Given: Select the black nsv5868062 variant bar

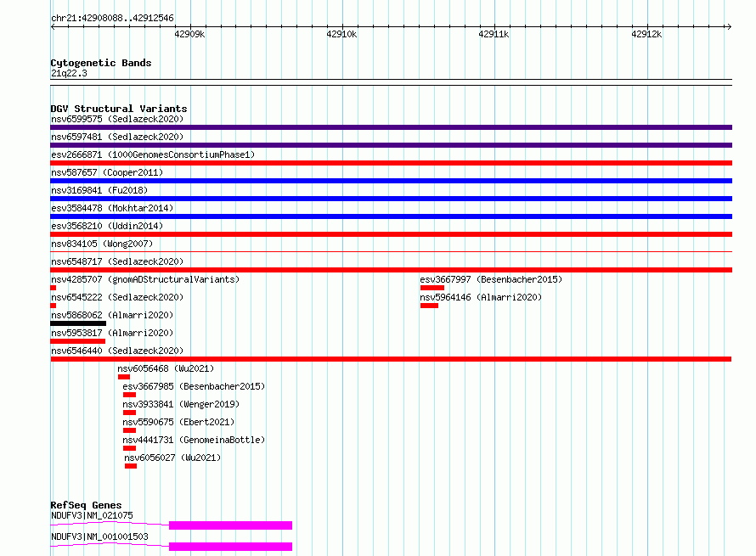Looking at the screenshot, I should 78,323.
